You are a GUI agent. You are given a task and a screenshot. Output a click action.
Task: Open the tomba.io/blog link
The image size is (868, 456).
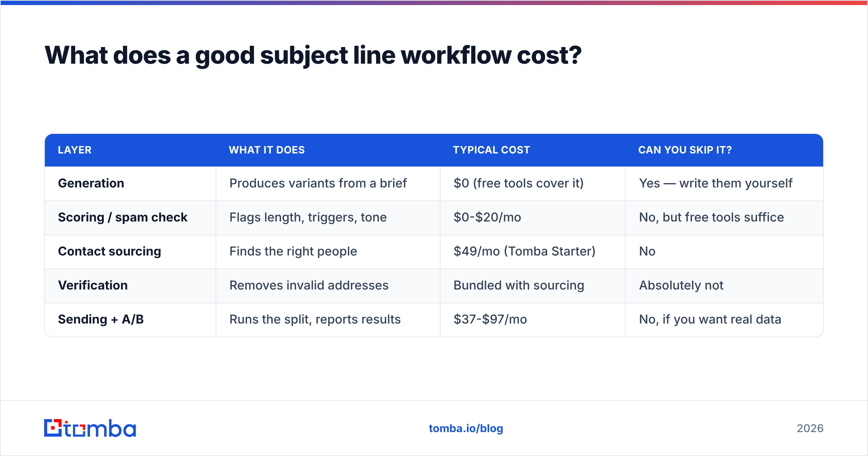tap(466, 428)
